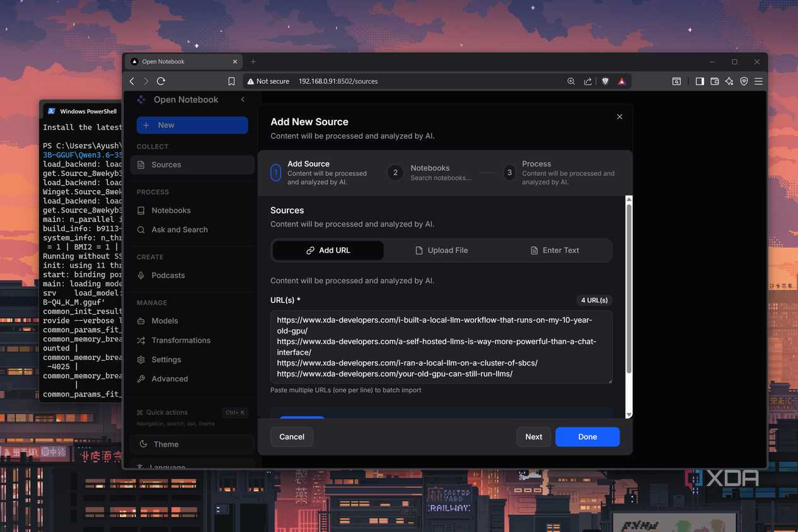Click the browser back arrow
Image resolution: width=798 pixels, height=532 pixels.
[132, 81]
